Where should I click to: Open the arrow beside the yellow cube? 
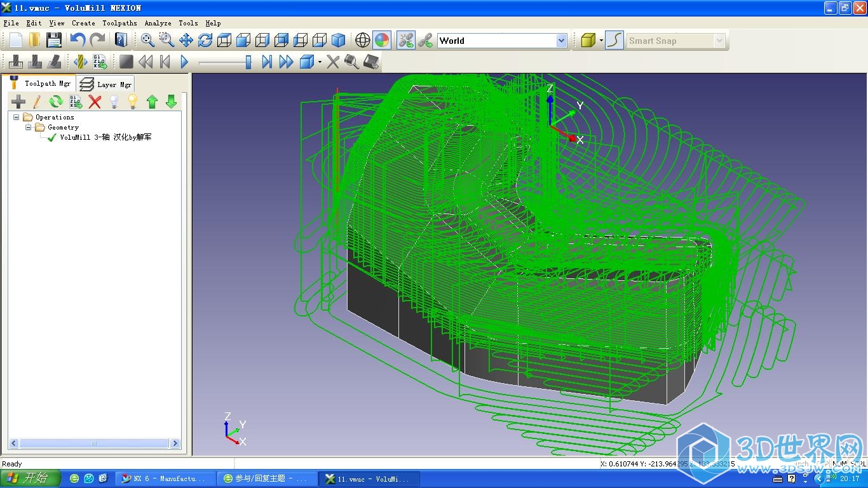601,40
